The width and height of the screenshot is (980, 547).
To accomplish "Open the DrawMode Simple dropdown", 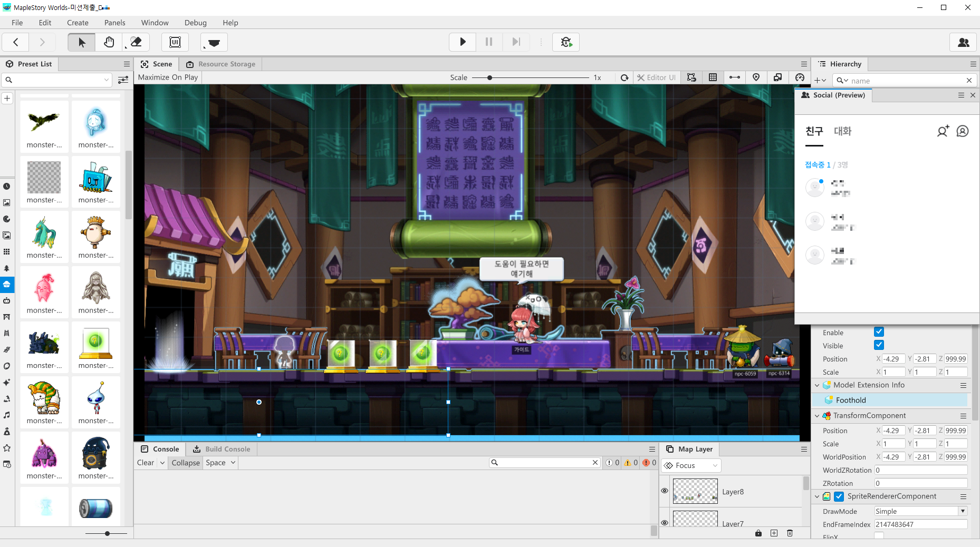I will [x=920, y=511].
